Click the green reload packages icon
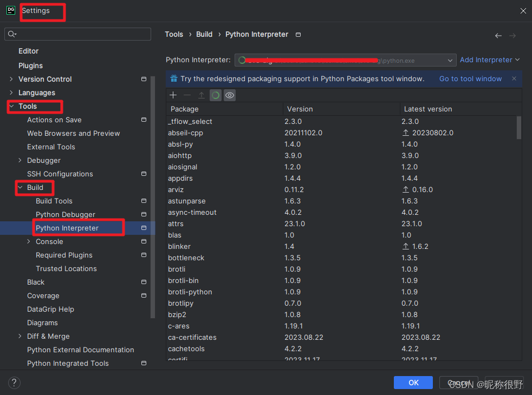 pos(216,95)
